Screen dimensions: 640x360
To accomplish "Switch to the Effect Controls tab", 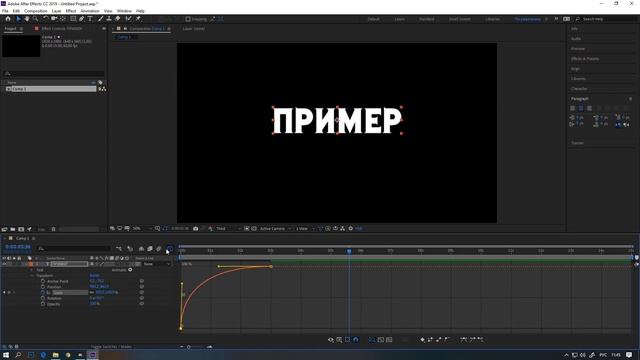I will (x=62, y=29).
